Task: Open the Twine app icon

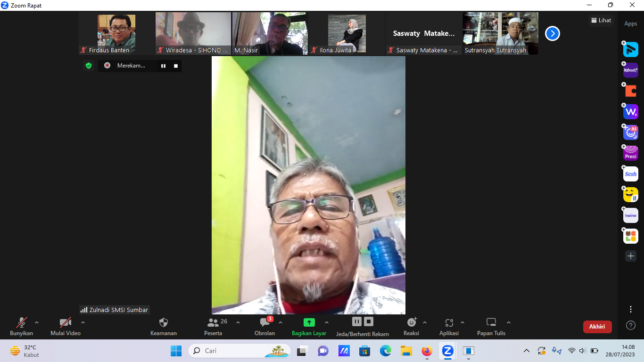Action: [630, 215]
